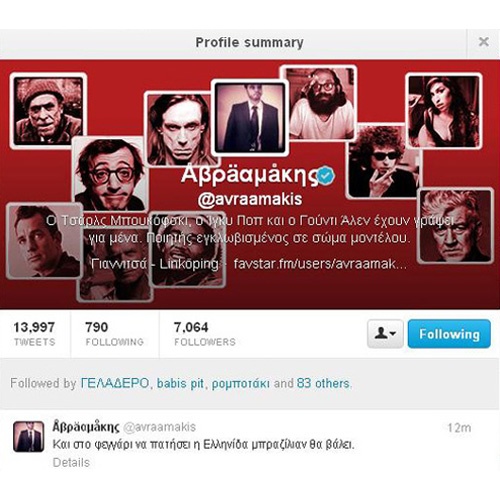
Task: Close the Profile summary dialog
Action: (483, 42)
